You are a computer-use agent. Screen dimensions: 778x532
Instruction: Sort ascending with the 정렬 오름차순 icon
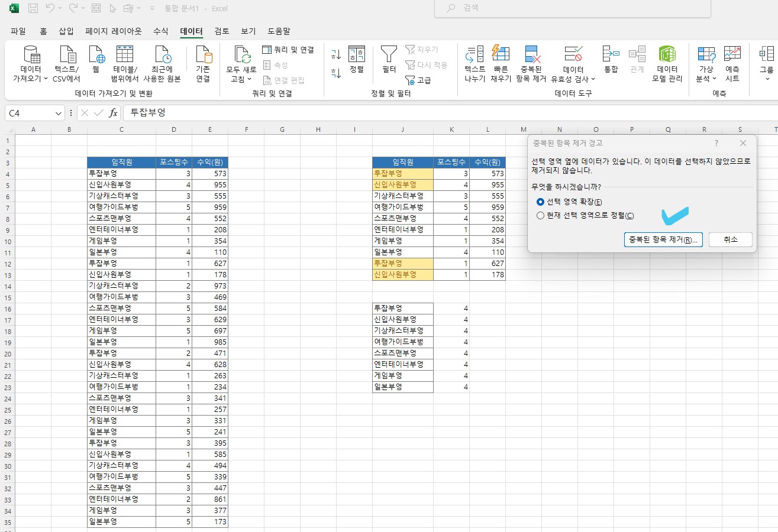(335, 54)
